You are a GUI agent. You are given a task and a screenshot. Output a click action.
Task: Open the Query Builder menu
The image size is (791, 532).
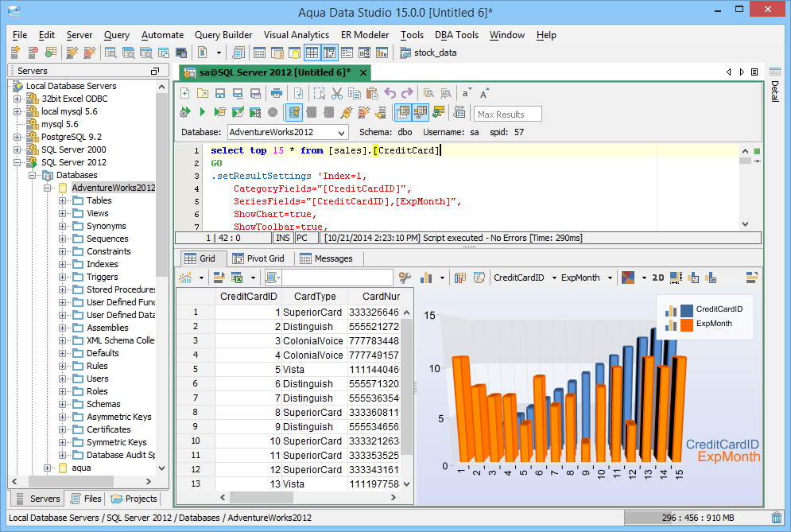(x=223, y=35)
